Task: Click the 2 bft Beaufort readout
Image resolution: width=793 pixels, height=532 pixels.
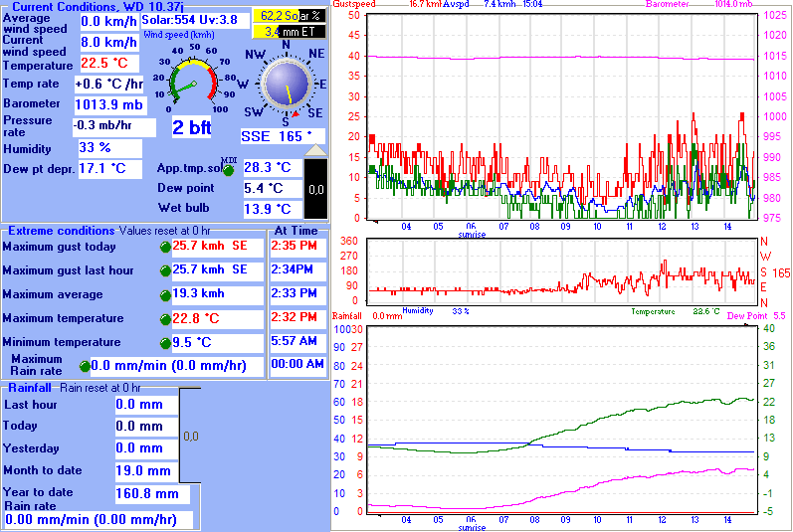Action: (x=192, y=127)
